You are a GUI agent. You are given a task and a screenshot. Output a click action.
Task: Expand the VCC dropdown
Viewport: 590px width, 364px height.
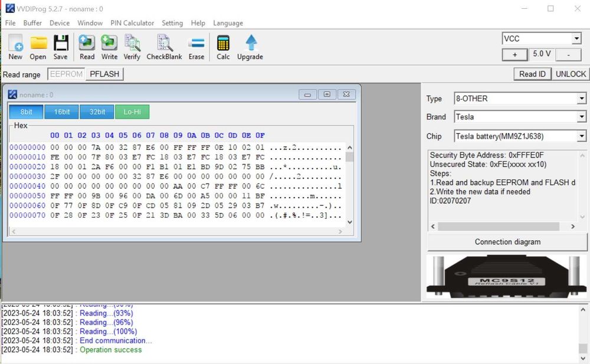tap(576, 38)
